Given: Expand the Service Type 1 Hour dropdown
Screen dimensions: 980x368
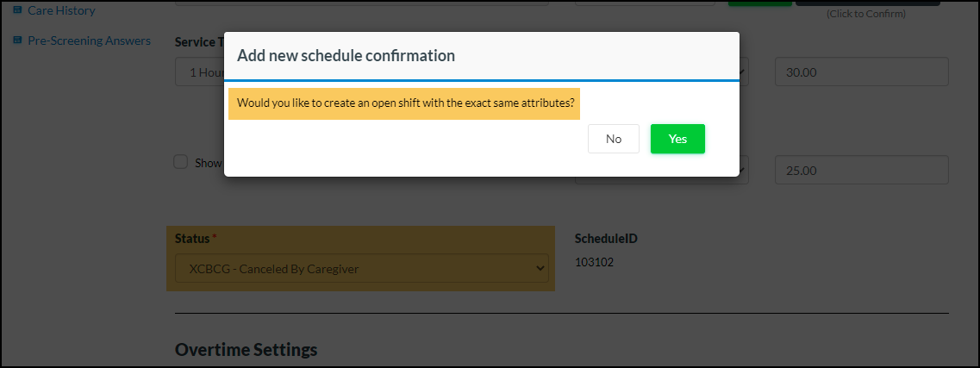Looking at the screenshot, I should click(199, 72).
